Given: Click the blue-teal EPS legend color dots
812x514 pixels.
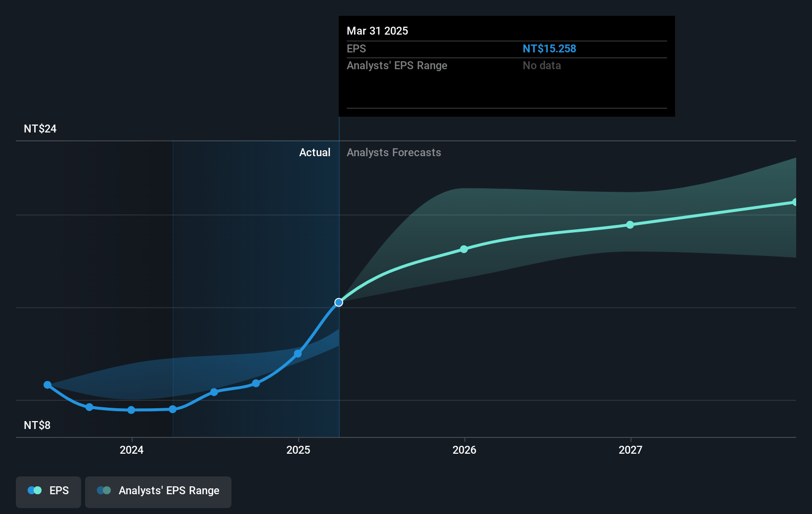Looking at the screenshot, I should coord(35,490).
